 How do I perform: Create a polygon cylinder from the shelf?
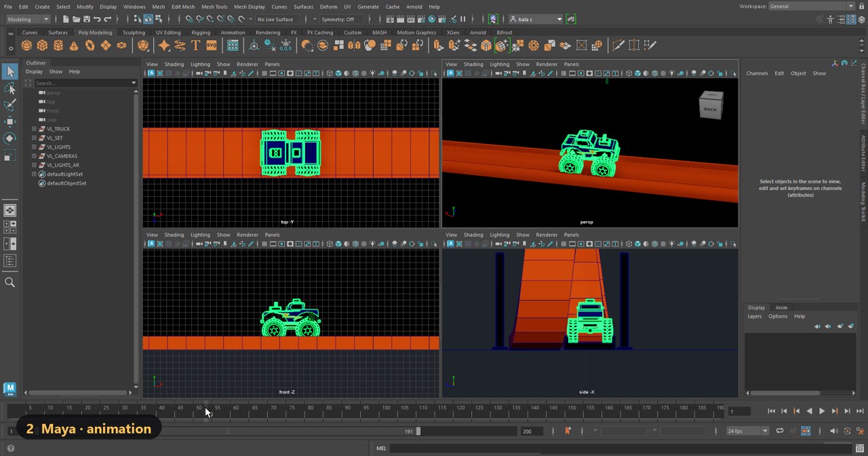pos(58,45)
